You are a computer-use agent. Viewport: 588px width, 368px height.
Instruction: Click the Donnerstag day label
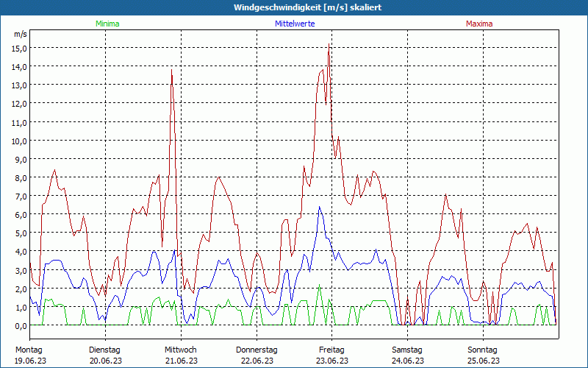[x=257, y=350]
